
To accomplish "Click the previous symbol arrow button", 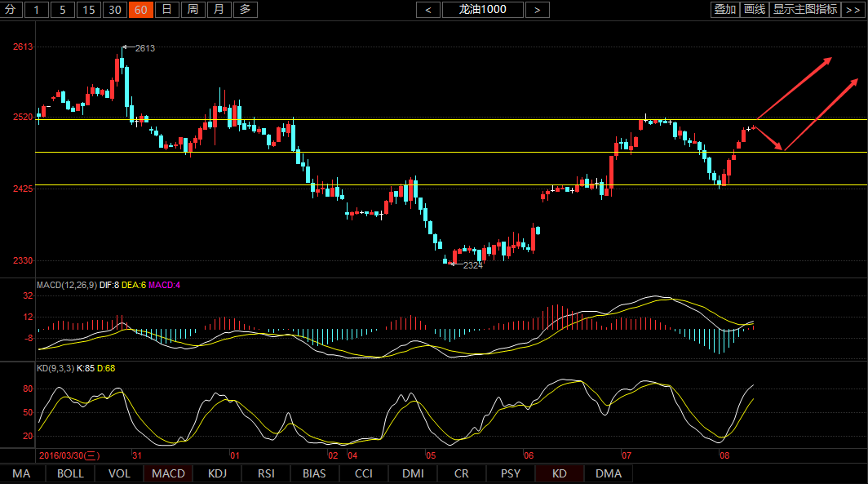I will coord(428,10).
